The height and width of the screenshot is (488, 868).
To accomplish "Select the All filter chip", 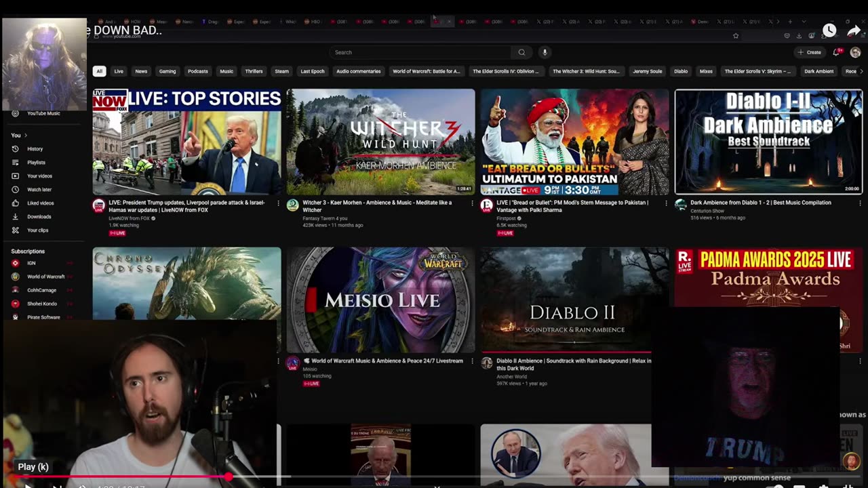I will (x=99, y=71).
